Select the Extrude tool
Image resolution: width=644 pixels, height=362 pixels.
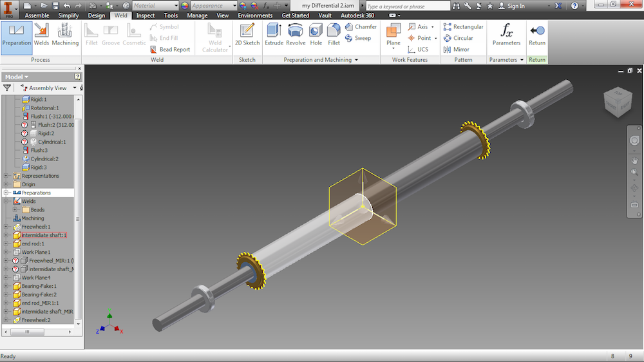coord(274,34)
